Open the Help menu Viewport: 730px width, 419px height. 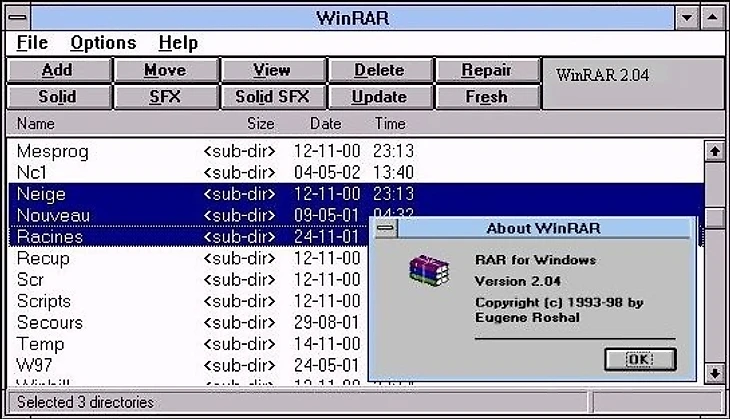click(178, 43)
